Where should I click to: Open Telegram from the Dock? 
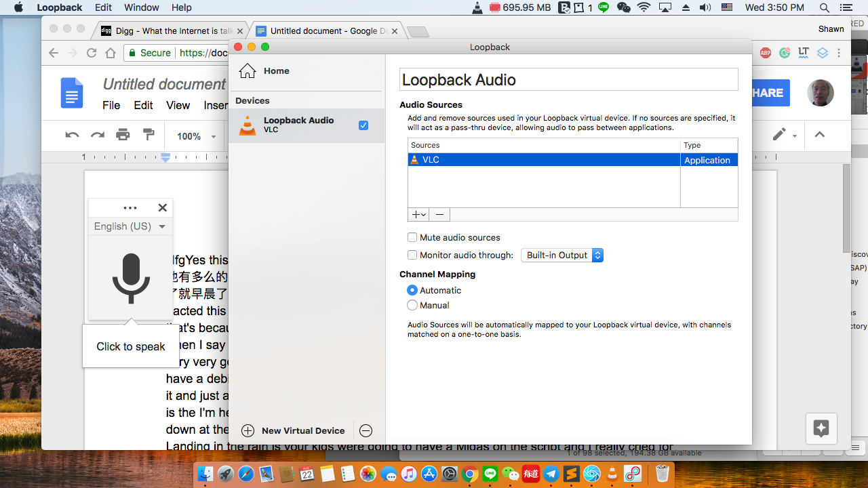[x=551, y=474]
